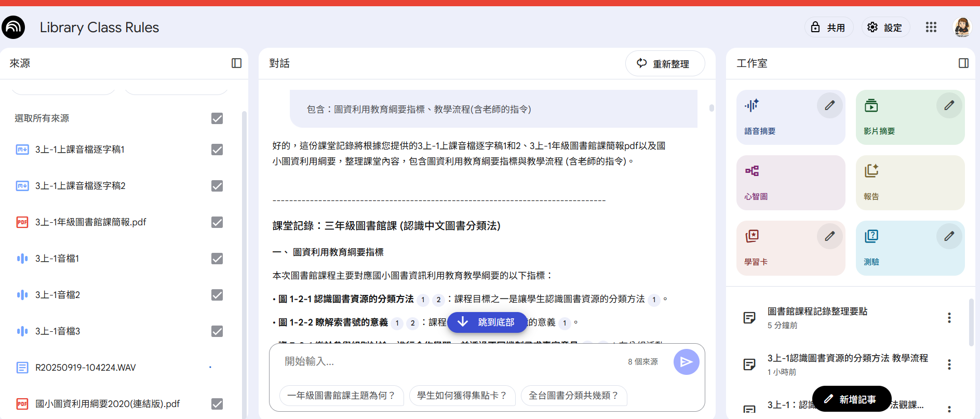This screenshot has width=980, height=419.
Task: Open more options for 教學流程 note
Action: click(x=949, y=364)
